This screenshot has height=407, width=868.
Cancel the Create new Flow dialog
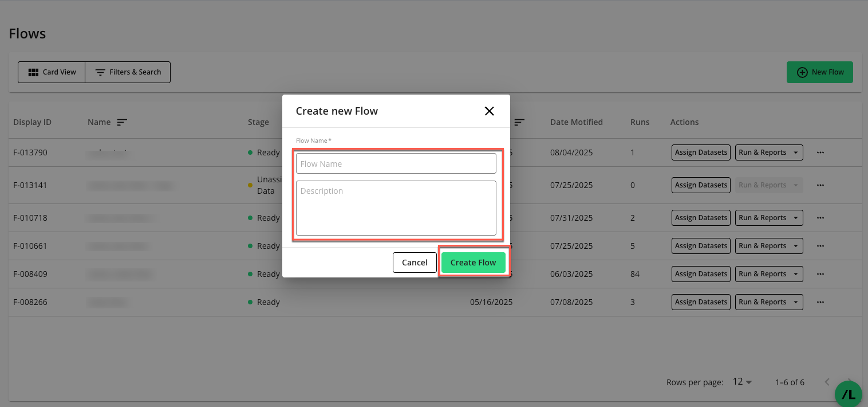coord(415,262)
